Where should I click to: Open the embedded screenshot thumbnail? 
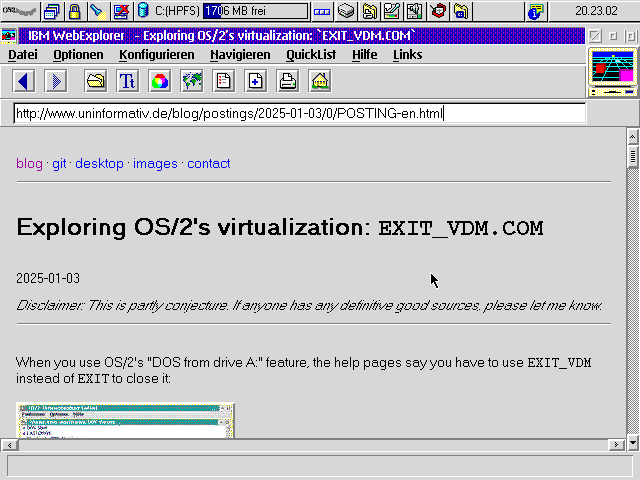[x=125, y=420]
